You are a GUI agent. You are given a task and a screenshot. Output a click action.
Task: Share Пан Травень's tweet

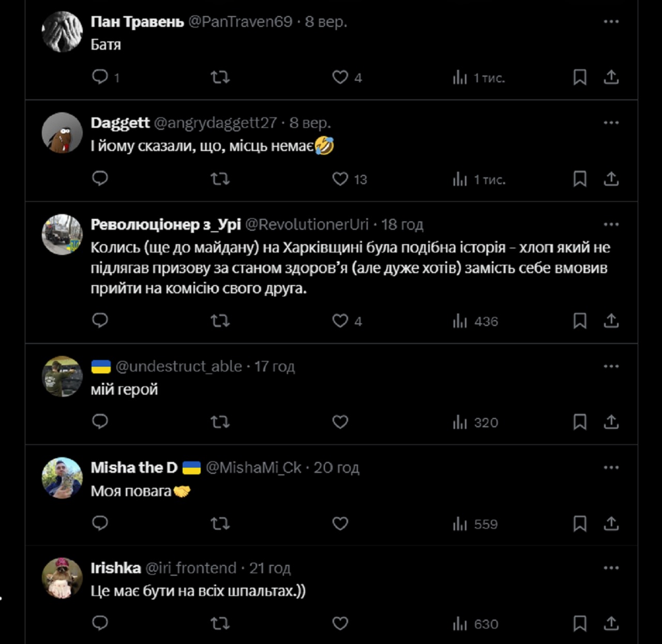point(611,77)
